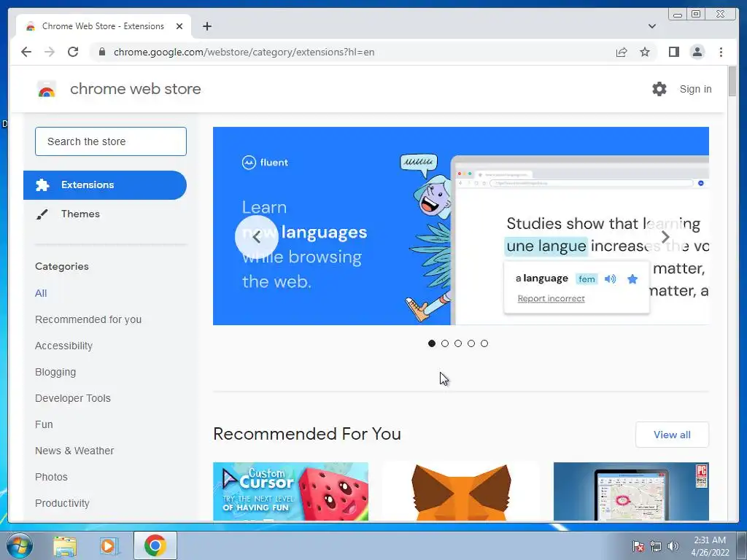Open Recommended for you category
Screen dimensions: 747x560
click(x=88, y=319)
